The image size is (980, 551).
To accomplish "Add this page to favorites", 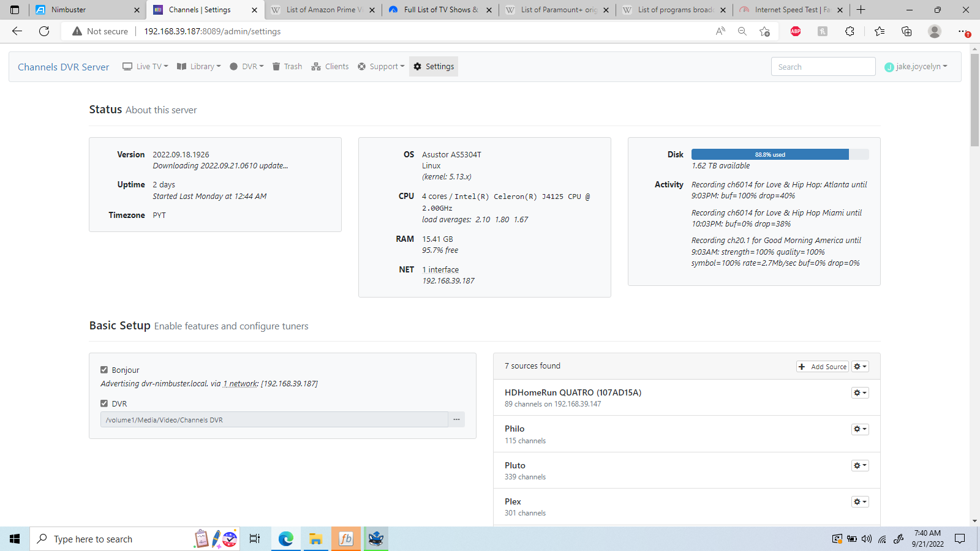I will point(764,31).
